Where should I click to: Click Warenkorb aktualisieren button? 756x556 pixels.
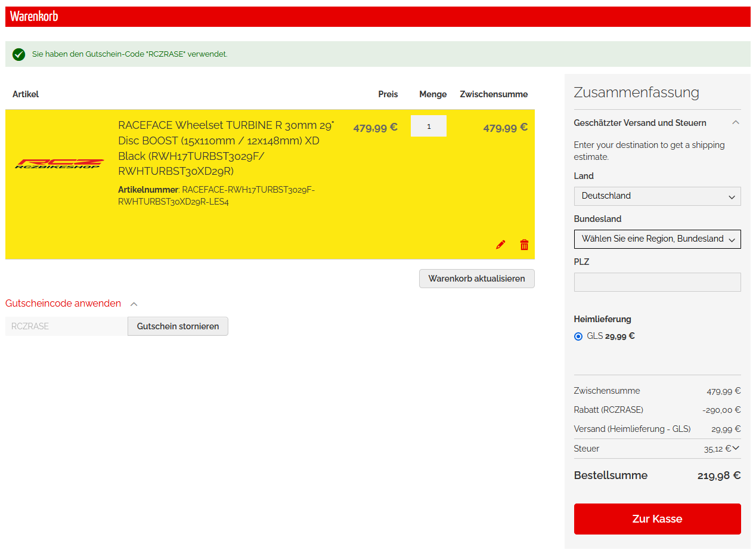point(476,279)
